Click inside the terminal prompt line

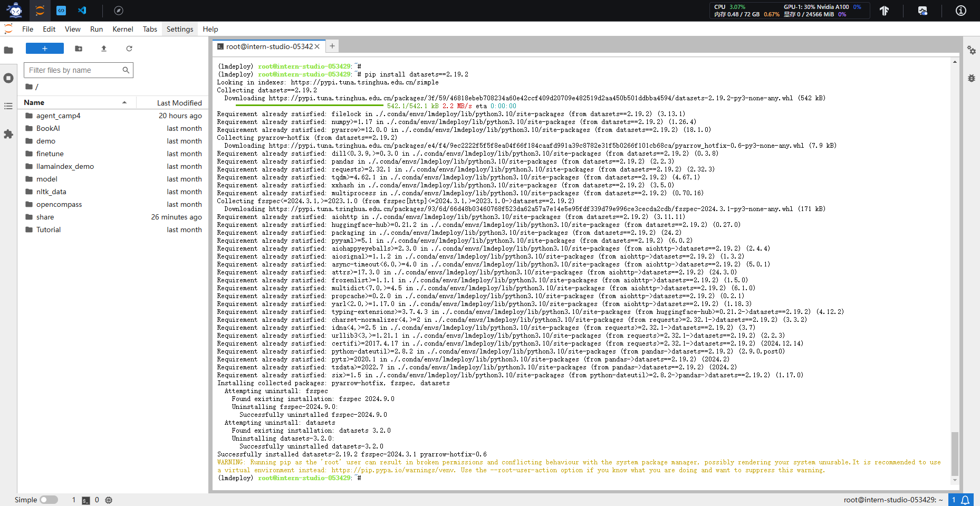(290, 478)
